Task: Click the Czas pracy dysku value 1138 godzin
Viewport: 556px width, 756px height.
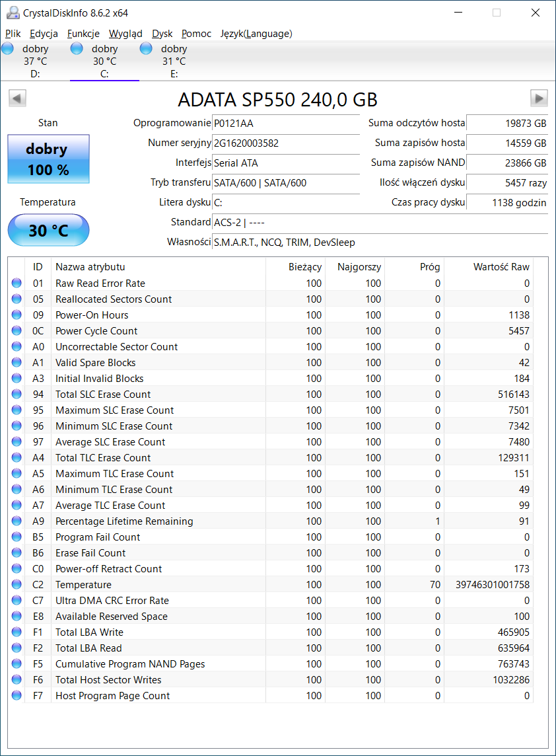Action: pos(507,202)
